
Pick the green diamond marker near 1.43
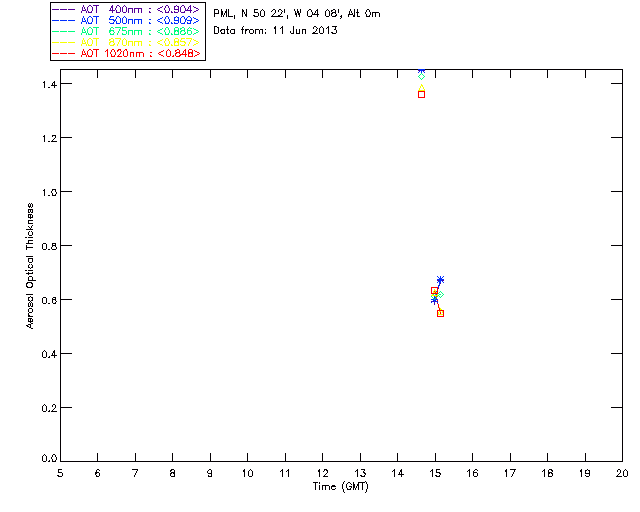[x=422, y=76]
